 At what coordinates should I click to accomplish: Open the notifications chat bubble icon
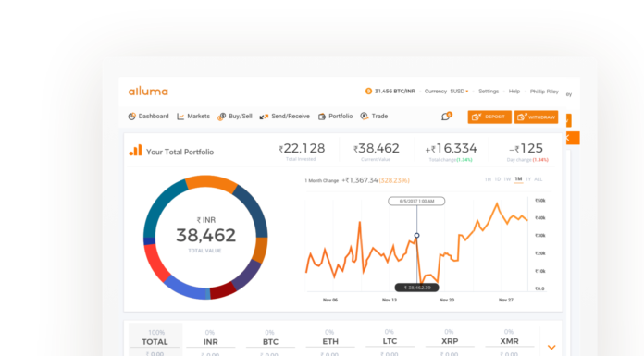[446, 117]
